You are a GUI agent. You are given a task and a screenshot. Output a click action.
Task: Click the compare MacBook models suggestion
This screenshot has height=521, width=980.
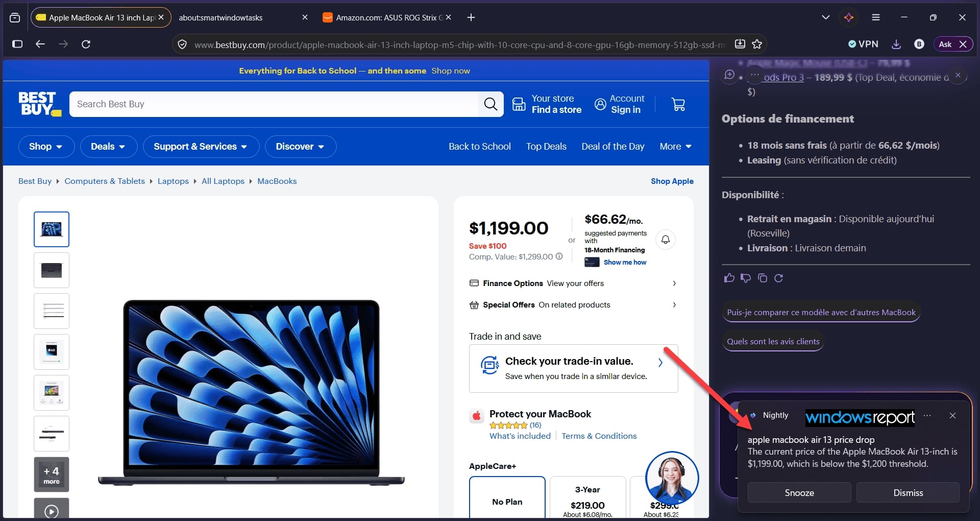click(x=821, y=313)
